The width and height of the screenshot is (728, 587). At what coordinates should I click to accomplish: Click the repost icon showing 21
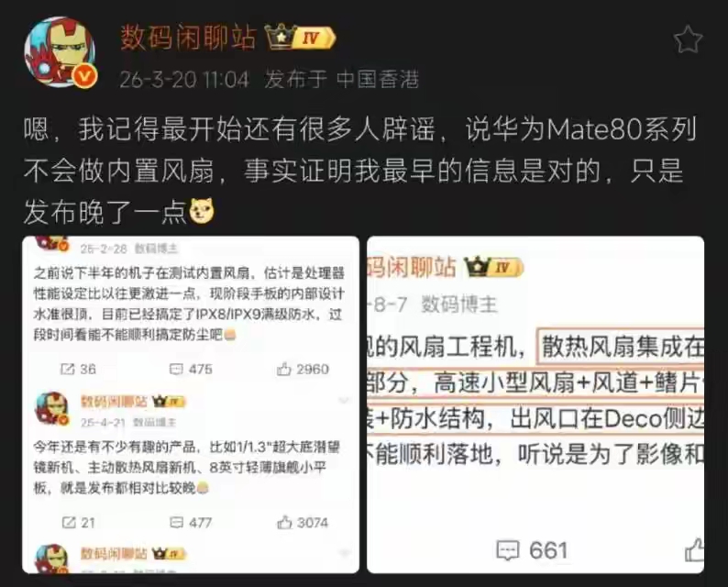pos(69,523)
